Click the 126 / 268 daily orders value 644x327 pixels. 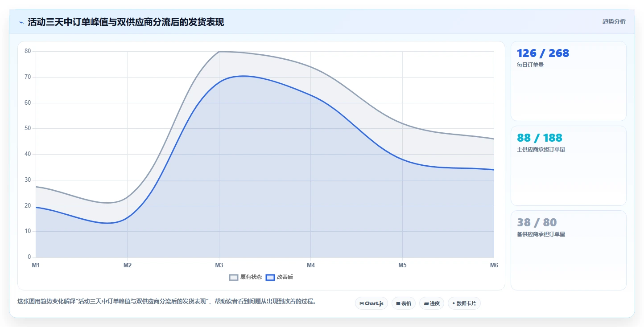[543, 53]
